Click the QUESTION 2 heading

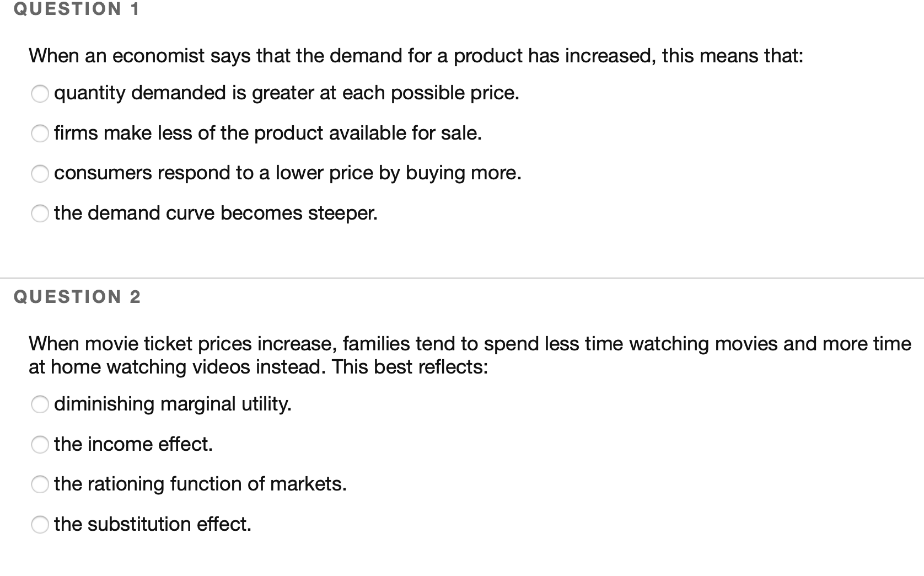[76, 296]
